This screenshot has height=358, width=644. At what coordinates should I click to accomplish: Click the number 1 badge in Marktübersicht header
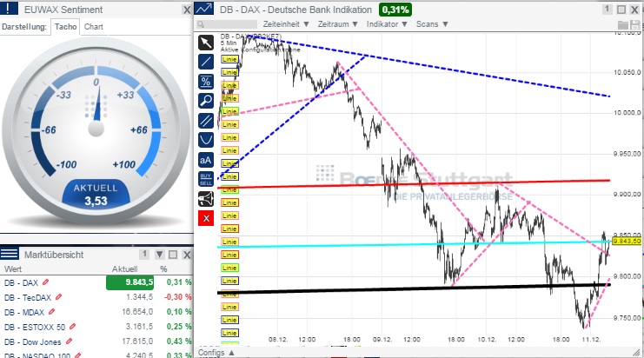coord(143,254)
